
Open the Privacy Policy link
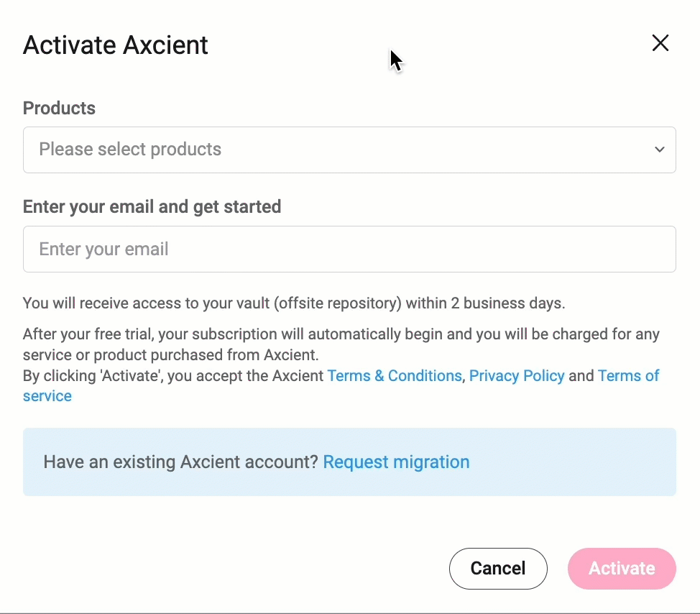point(517,376)
